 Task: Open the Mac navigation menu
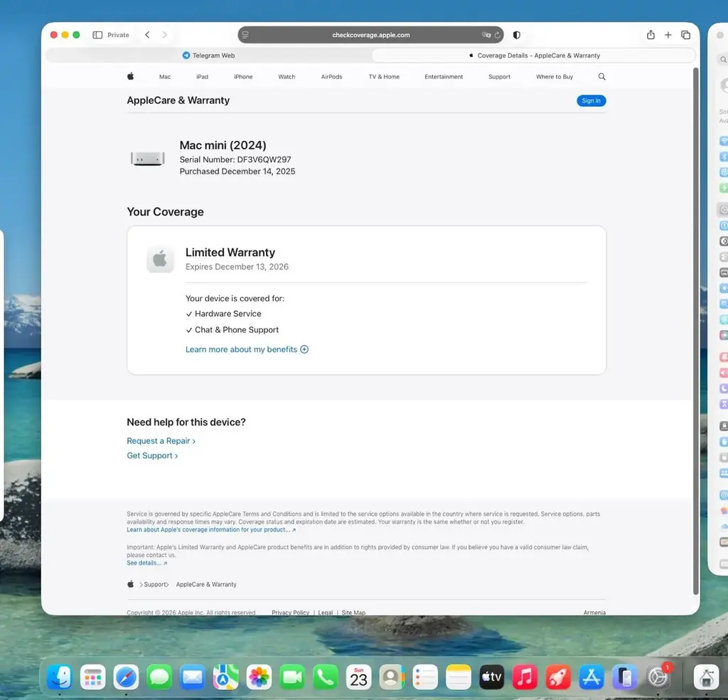pyautogui.click(x=165, y=77)
